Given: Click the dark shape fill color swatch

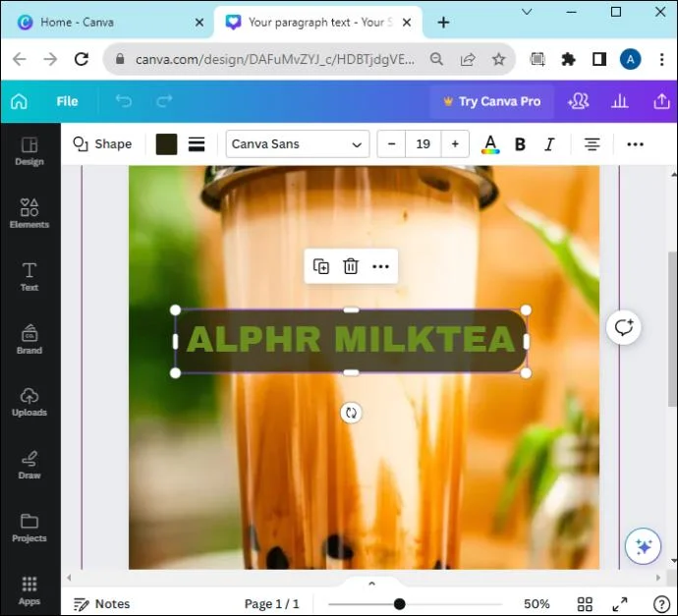Looking at the screenshot, I should pyautogui.click(x=166, y=144).
